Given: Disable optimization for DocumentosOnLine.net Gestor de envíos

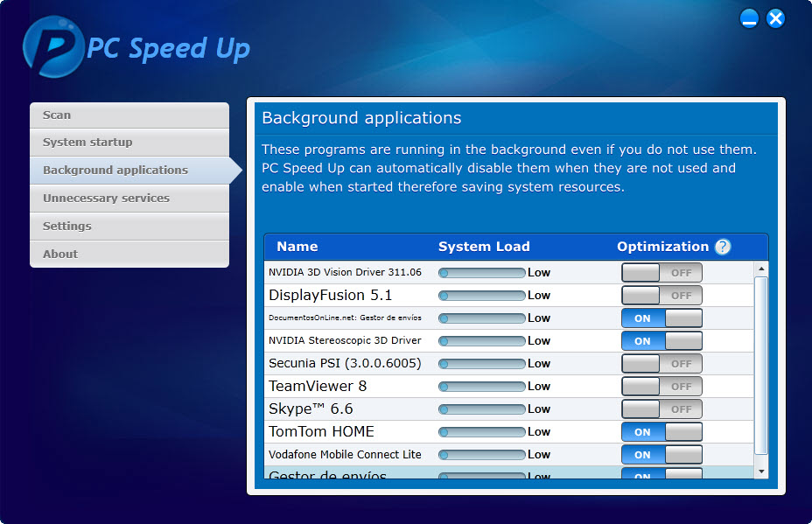Looking at the screenshot, I should [661, 318].
